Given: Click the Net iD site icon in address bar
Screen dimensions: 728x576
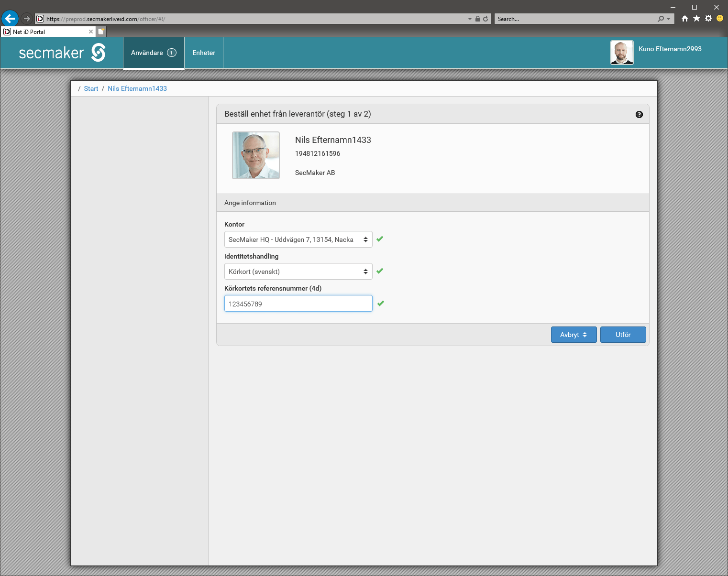Looking at the screenshot, I should (40, 19).
